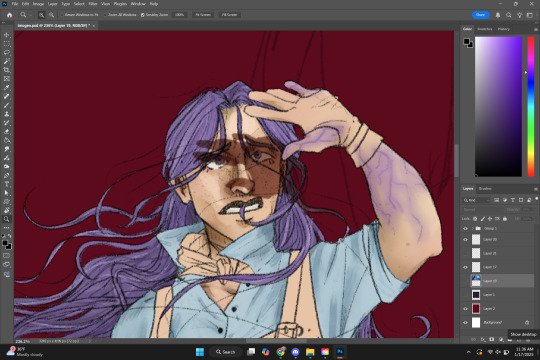Click the layer style fx icon
The image size is (540, 360).
483,339
